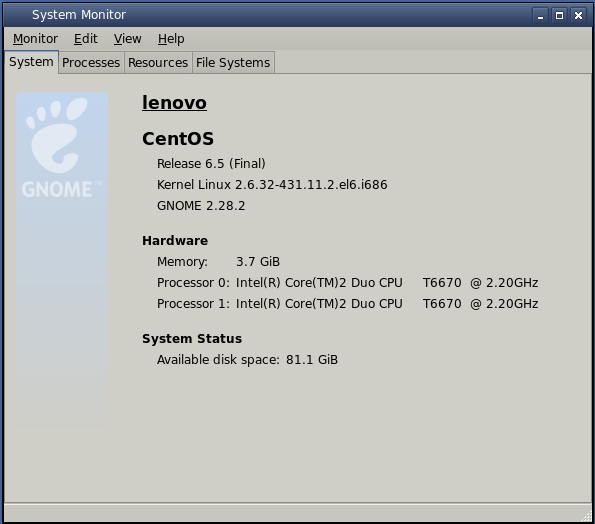Maximize the System Monitor window
Image resolution: width=595 pixels, height=524 pixels.
pos(559,16)
